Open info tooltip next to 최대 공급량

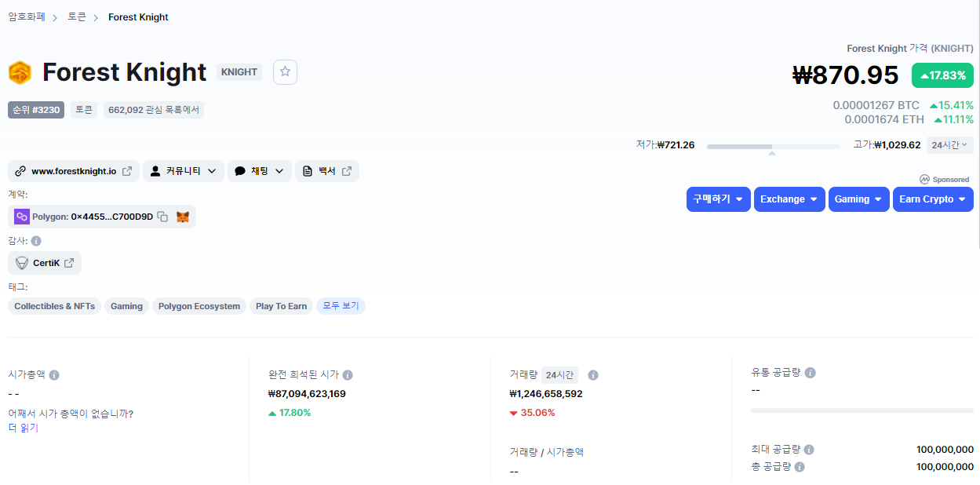tap(809, 450)
